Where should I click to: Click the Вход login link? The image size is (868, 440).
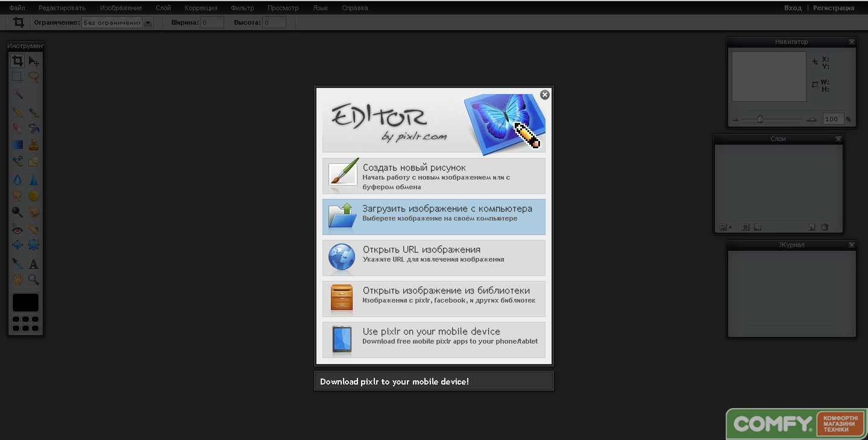tap(793, 8)
